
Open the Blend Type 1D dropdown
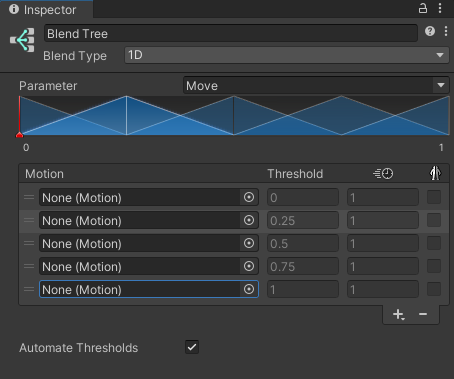click(287, 55)
